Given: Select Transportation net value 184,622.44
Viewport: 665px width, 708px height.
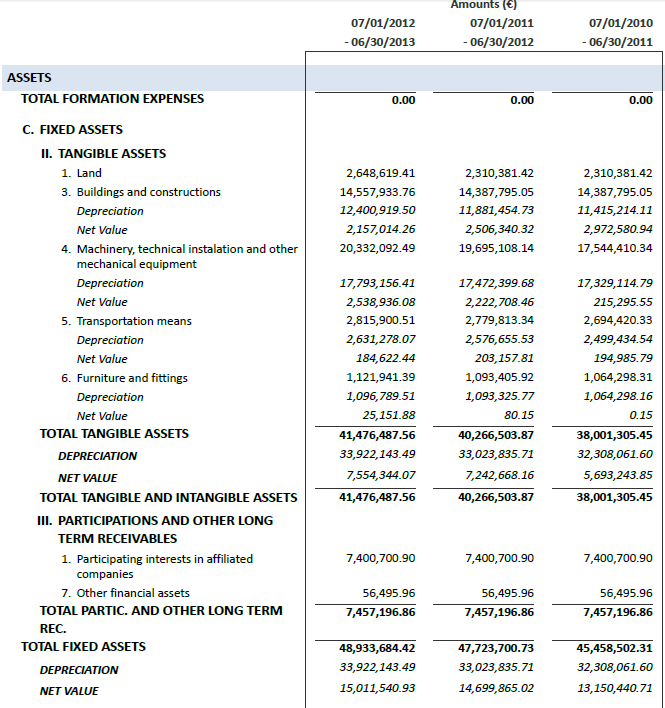Looking at the screenshot, I should (386, 359).
